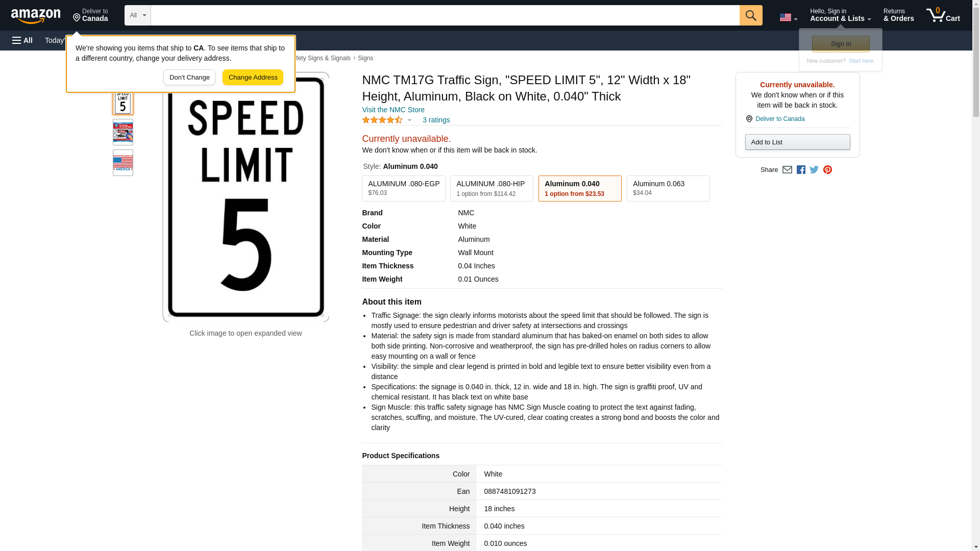Screen dimensions: 980x551
Task: Open the shopping cart
Action: click(943, 15)
